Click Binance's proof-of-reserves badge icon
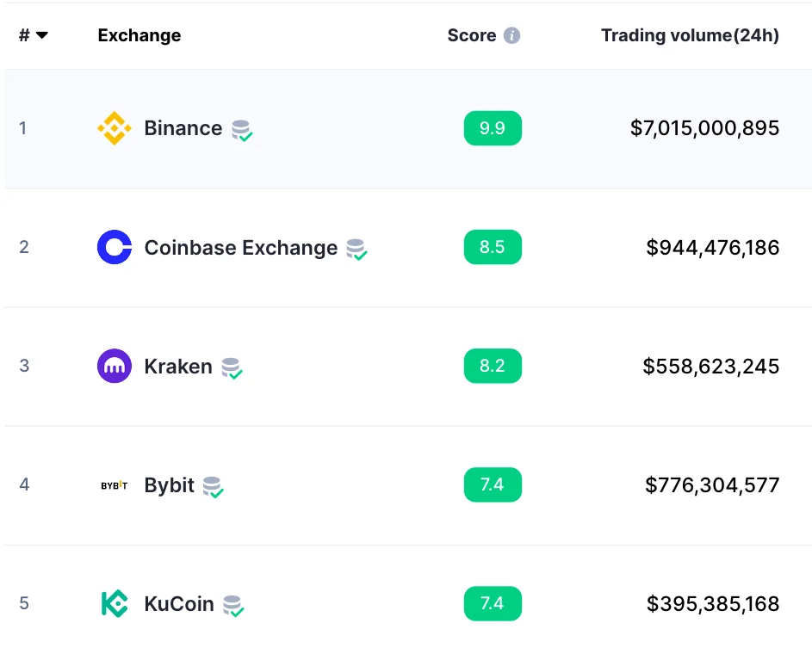 [242, 131]
